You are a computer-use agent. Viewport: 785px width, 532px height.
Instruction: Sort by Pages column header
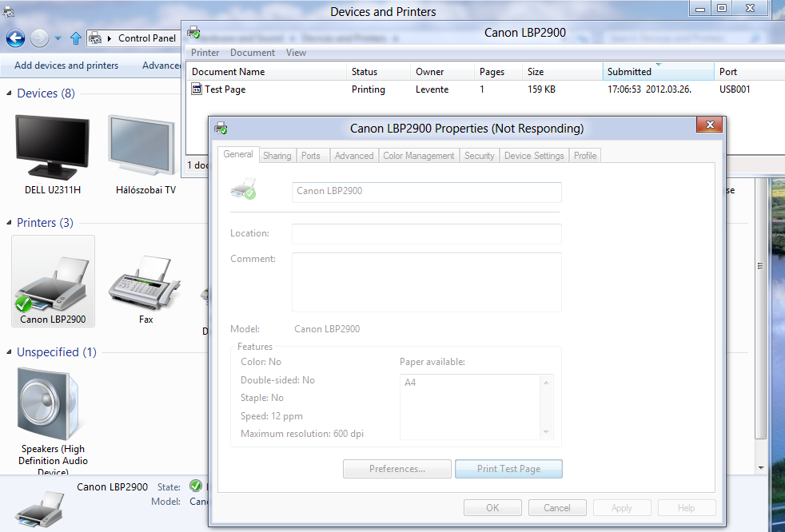(499, 72)
